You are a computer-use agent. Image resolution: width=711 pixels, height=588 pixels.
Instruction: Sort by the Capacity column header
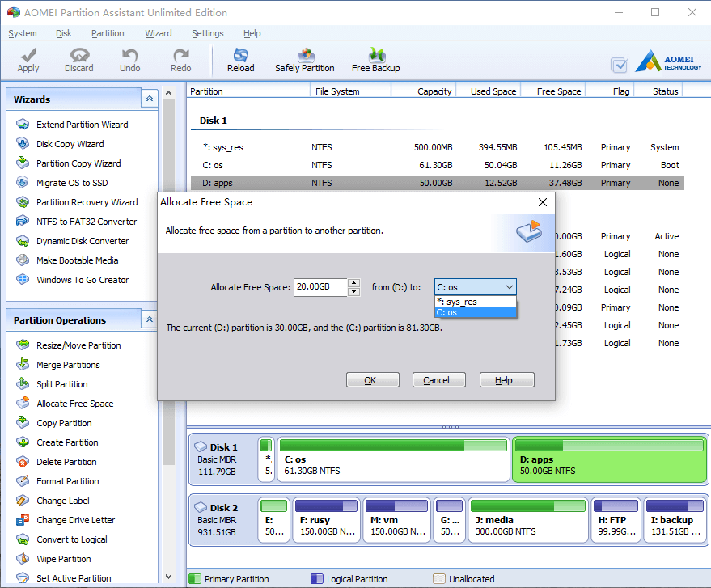[424, 91]
